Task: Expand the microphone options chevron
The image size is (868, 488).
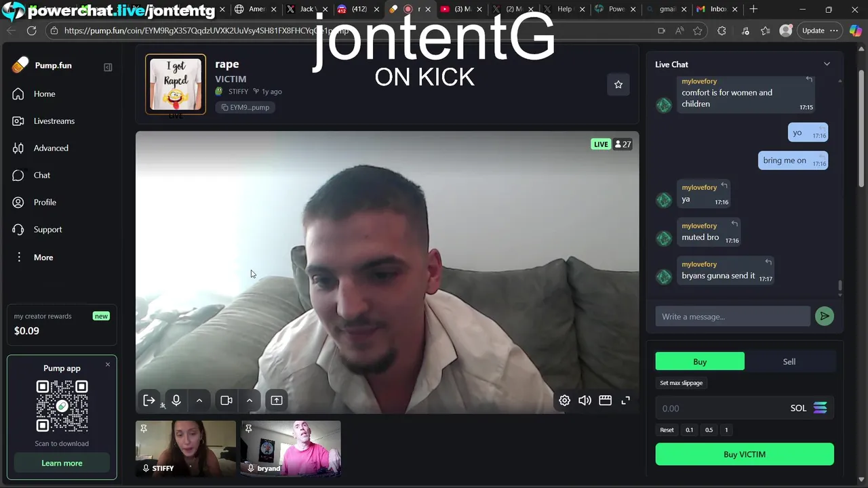Action: click(199, 401)
